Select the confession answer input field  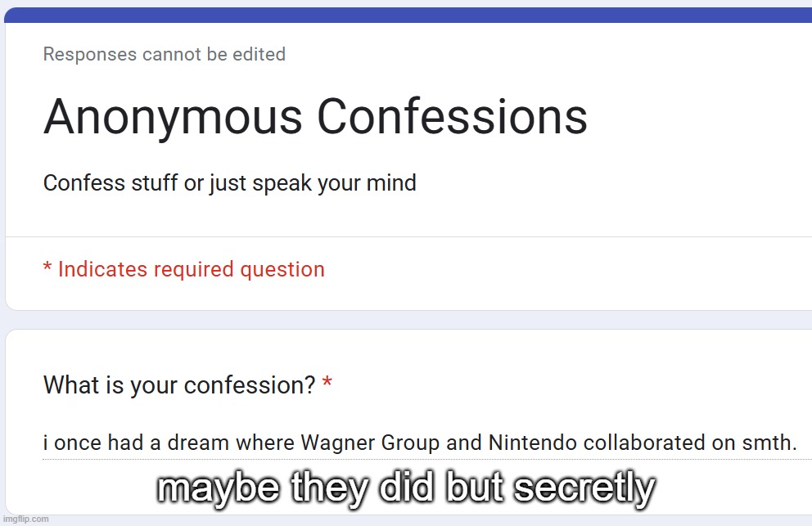409,443
